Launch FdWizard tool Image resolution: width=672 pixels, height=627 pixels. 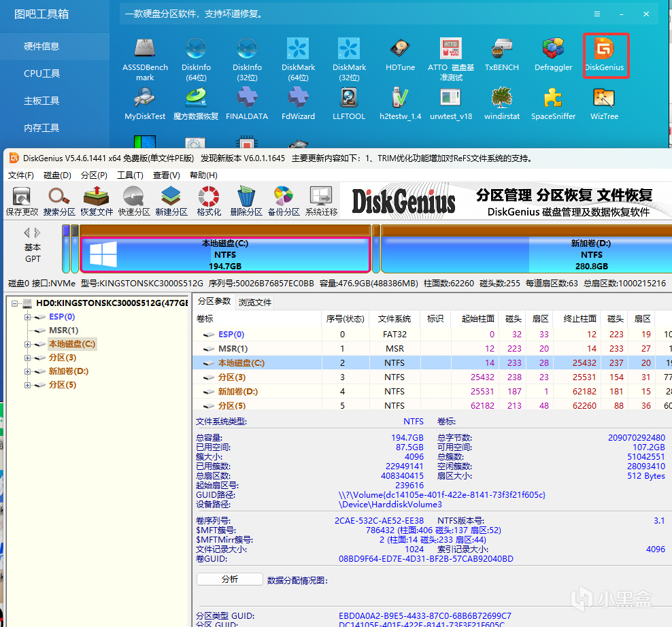[x=298, y=104]
